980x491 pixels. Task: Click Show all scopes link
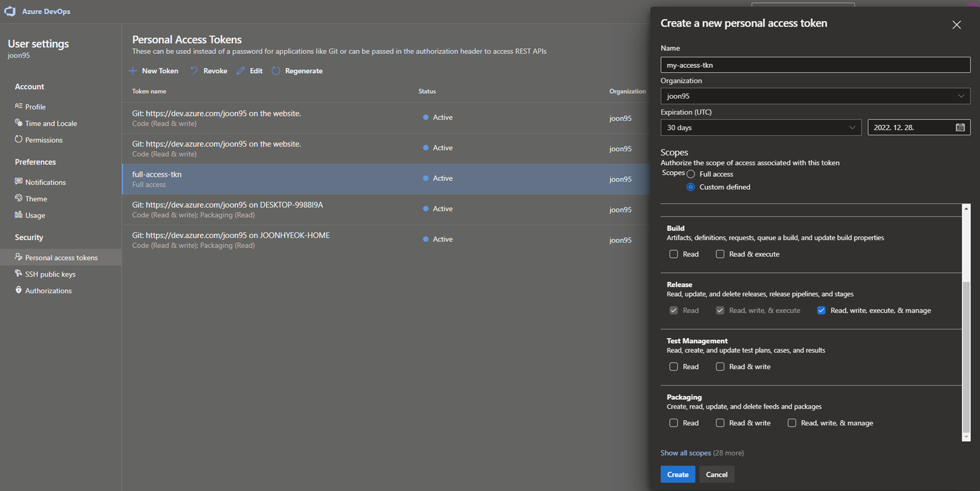(685, 453)
